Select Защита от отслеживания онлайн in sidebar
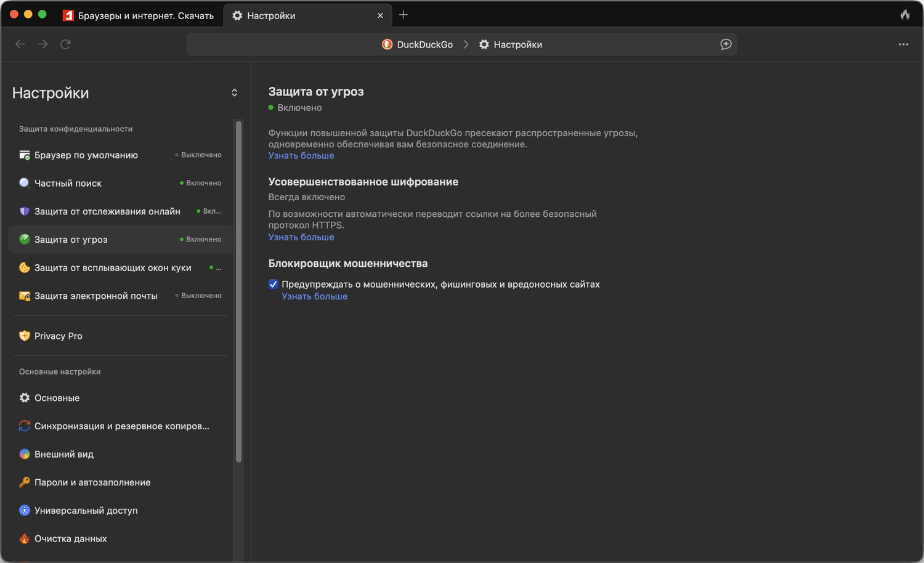The height and width of the screenshot is (563, 924). pos(107,211)
